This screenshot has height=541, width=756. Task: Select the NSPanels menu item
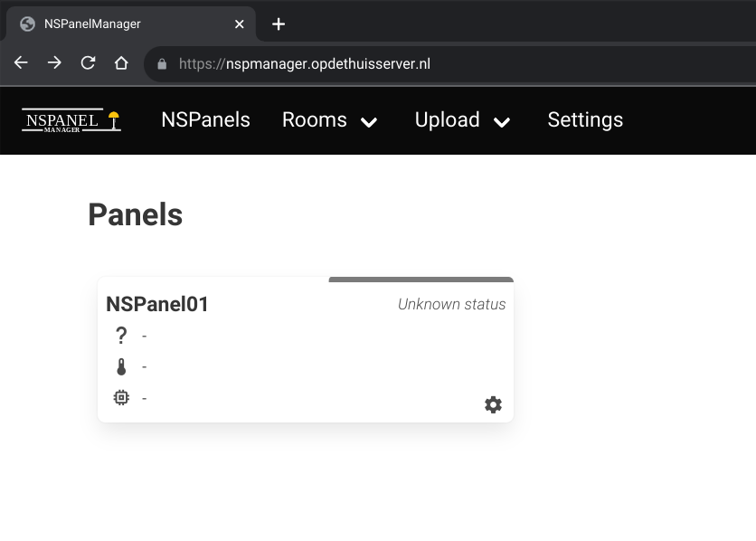[x=205, y=119]
